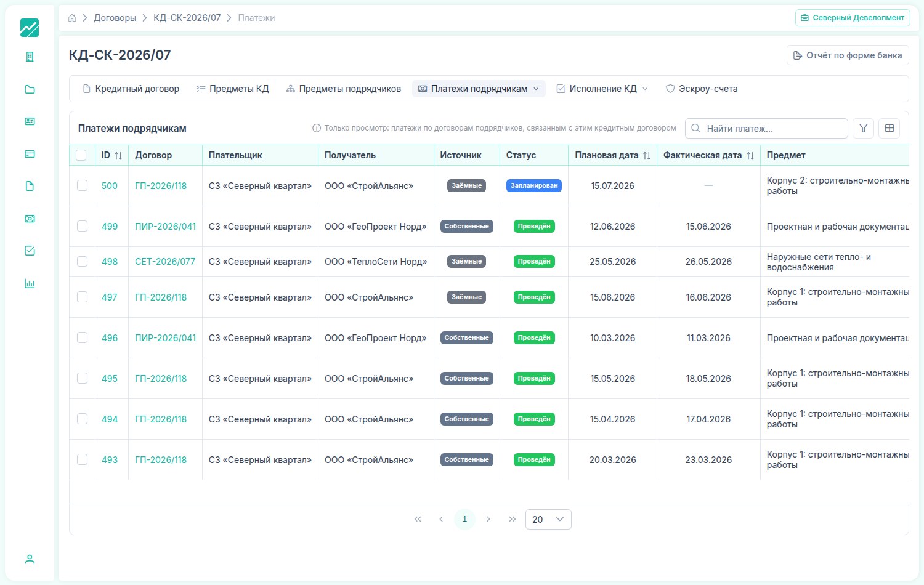Open the filter funnel button
The image size is (924, 585).
coord(864,128)
